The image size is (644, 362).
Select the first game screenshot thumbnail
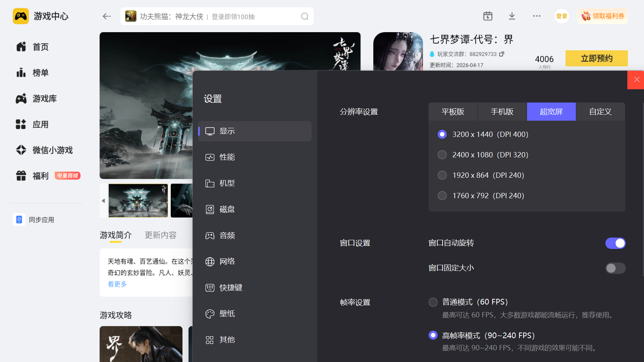pyautogui.click(x=138, y=200)
